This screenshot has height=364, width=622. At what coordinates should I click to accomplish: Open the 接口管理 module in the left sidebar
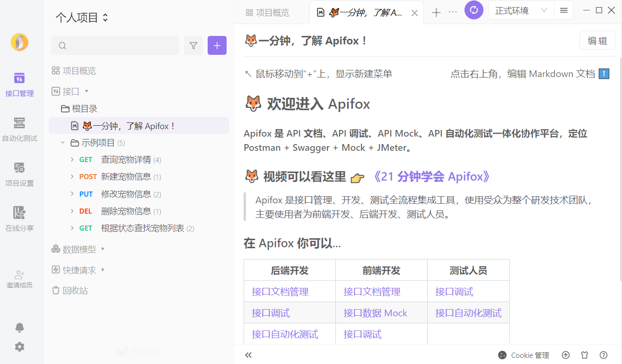click(x=19, y=84)
